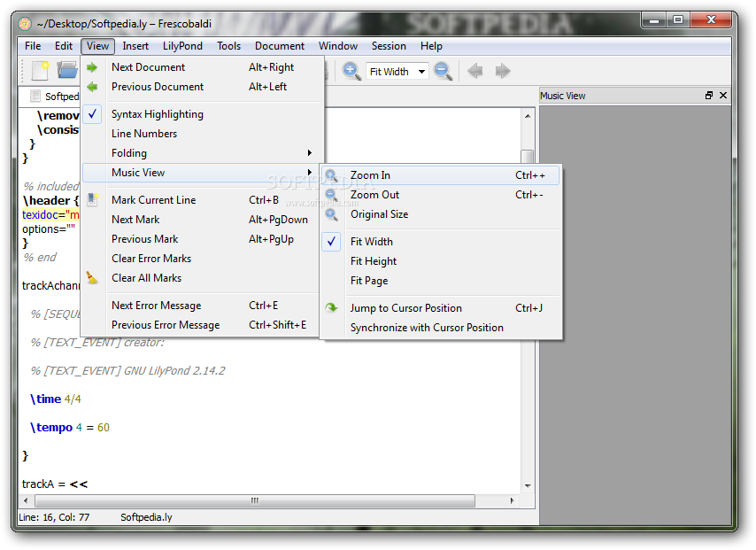Open the File menu

tap(33, 46)
